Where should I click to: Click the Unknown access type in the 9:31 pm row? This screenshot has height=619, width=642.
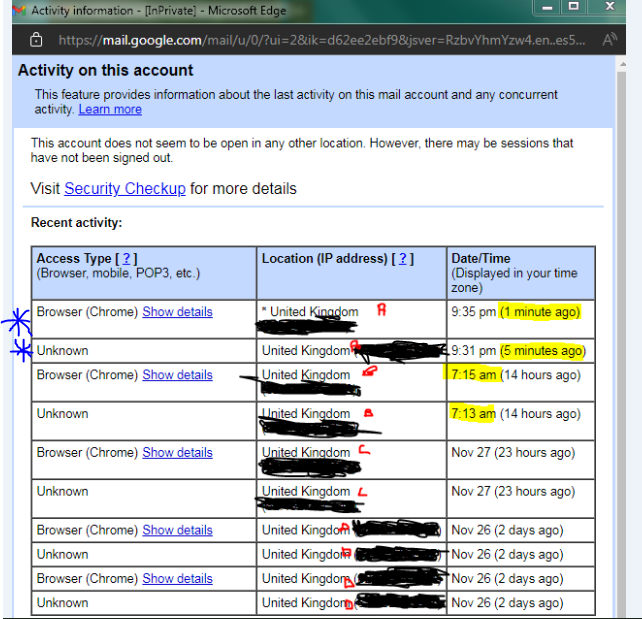(63, 351)
